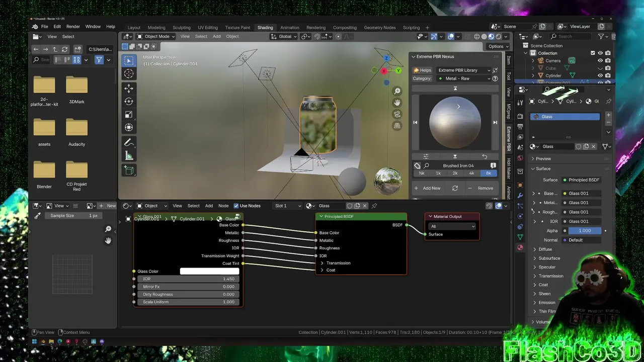Screen dimensions: 644x362
Task: Click the pin icon in node editor header
Action: pyautogui.click(x=374, y=206)
